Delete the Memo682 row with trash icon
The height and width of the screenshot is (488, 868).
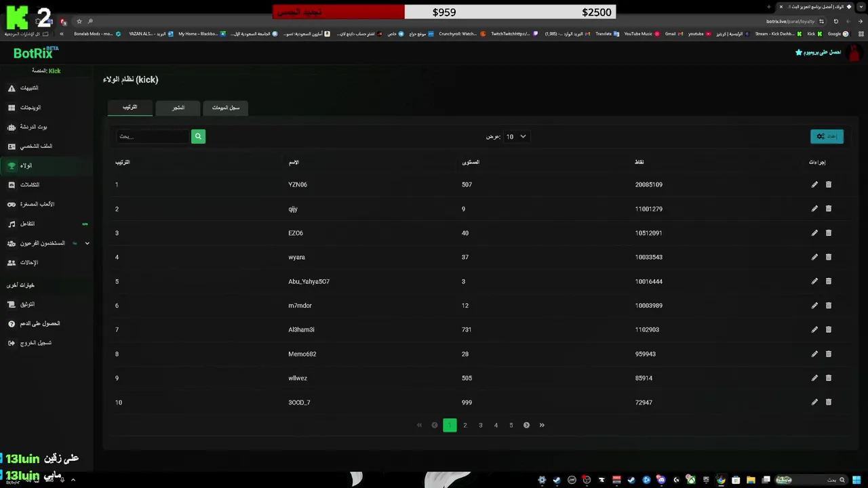(829, 354)
